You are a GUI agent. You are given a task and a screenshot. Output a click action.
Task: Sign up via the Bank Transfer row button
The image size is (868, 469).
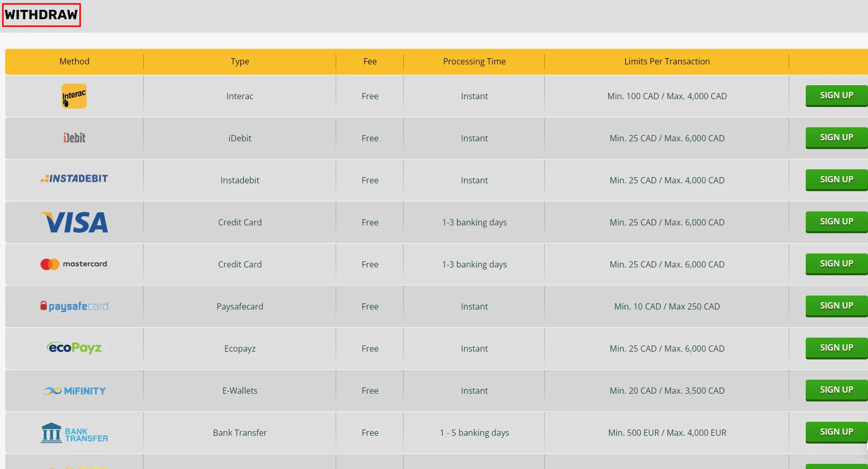[836, 432]
